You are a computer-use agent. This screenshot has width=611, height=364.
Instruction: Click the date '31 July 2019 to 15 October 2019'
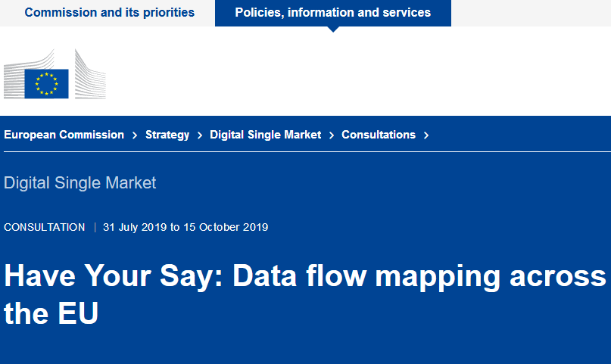click(x=185, y=227)
